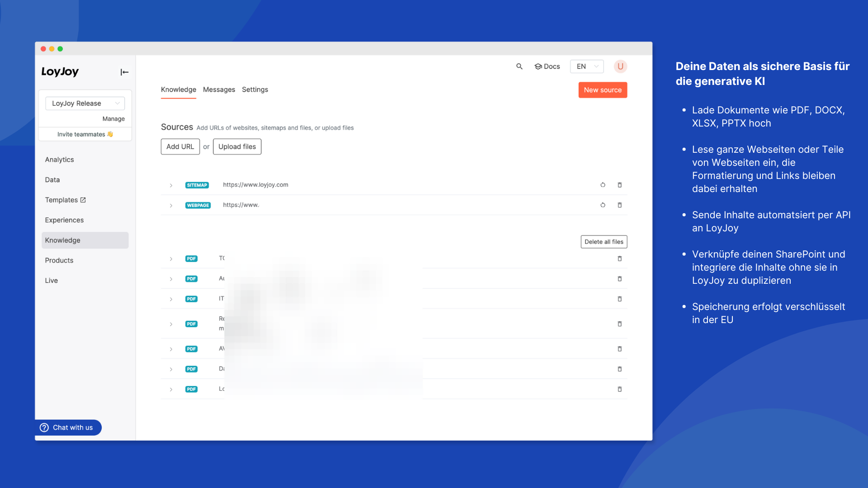Open the Docs link
Viewport: 868px width, 488px height.
tap(547, 66)
